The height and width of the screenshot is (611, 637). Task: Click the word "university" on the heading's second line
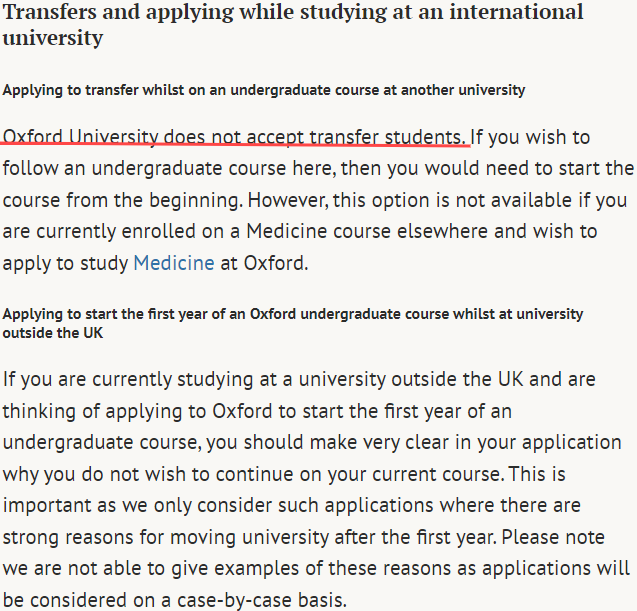click(x=53, y=38)
